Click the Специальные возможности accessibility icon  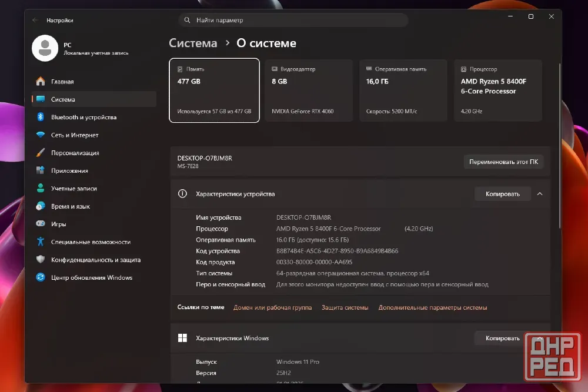point(41,242)
